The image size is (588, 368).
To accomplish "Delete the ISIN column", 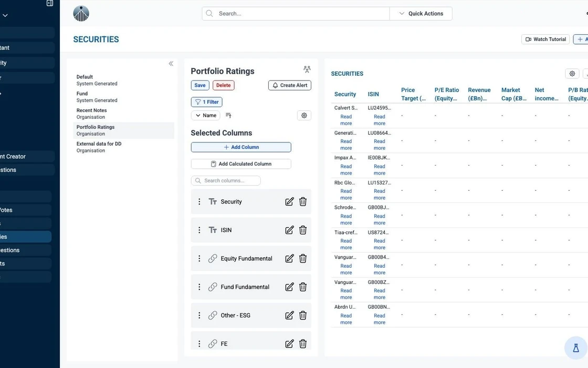I will tap(303, 230).
